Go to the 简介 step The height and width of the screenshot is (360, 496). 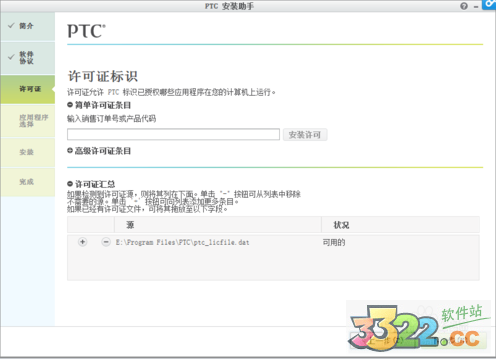tap(28, 26)
